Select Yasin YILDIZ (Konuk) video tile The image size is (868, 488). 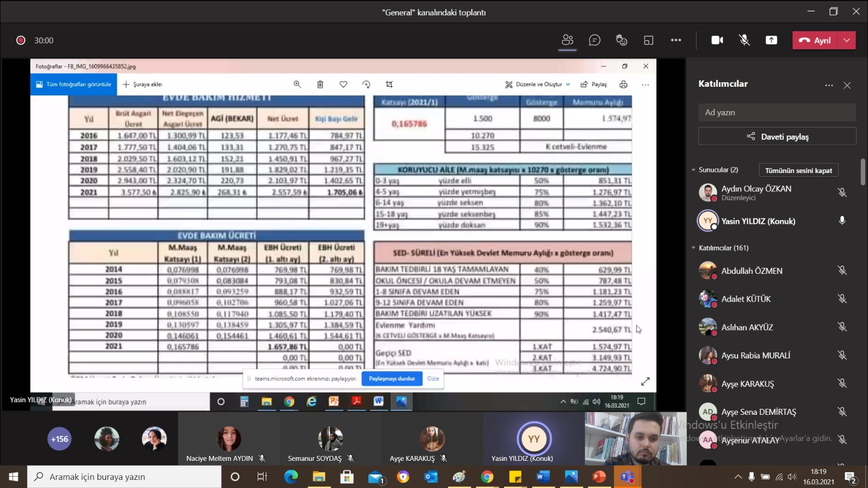[534, 438]
